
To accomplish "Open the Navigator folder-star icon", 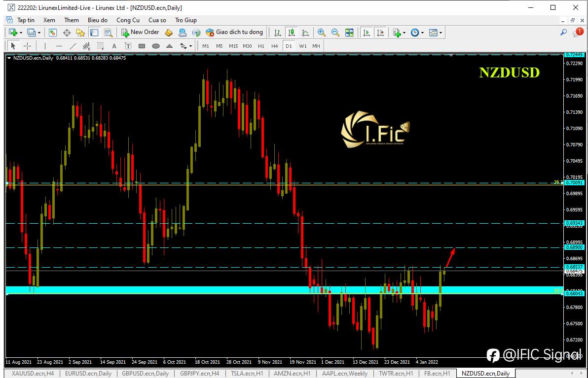I will pyautogui.click(x=80, y=33).
